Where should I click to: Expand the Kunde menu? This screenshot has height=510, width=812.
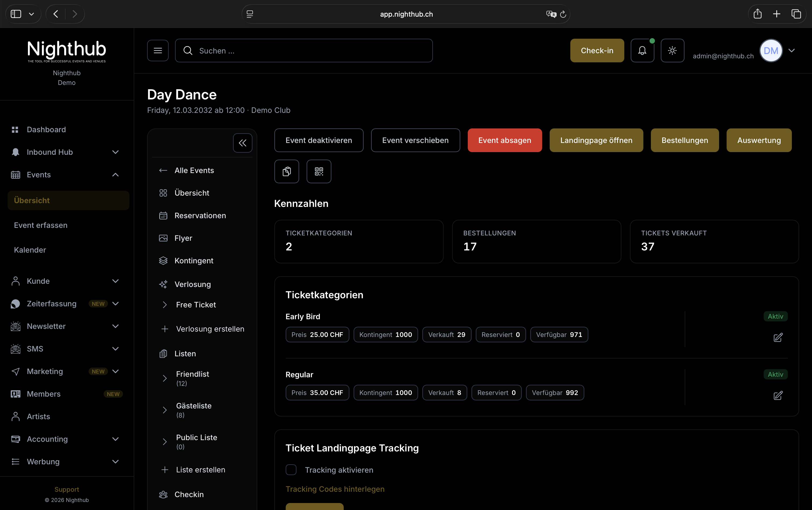pos(115,281)
